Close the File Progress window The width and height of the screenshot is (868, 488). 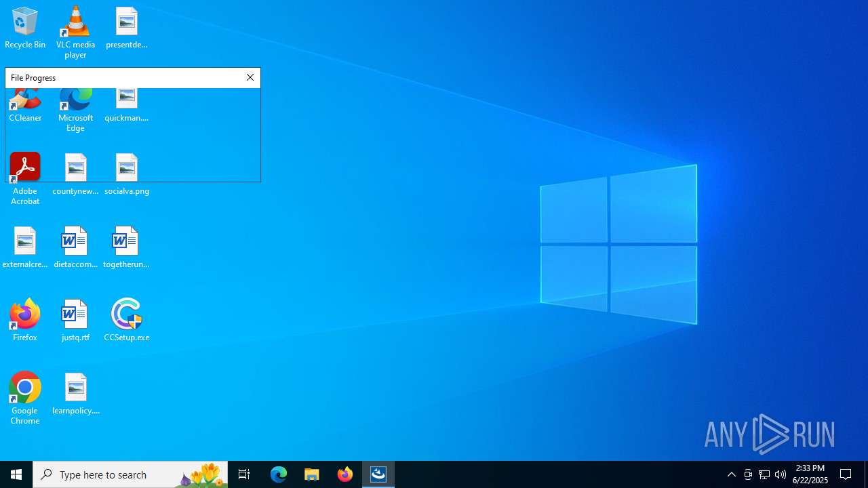[x=250, y=78]
